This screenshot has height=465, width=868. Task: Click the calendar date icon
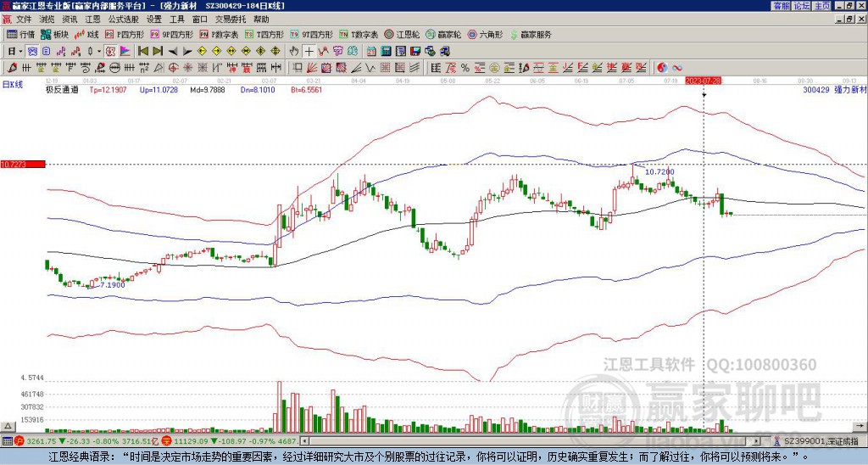point(371,52)
